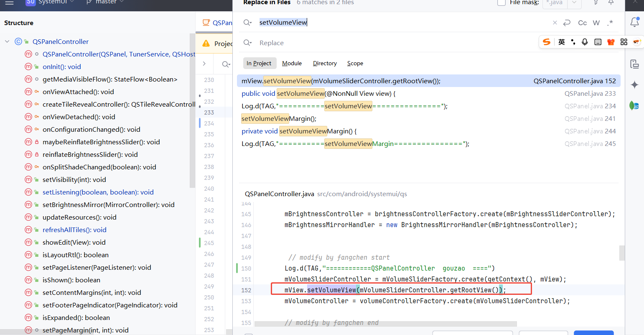This screenshot has height=335, width=644.
Task: Expand the File mask *.java dropdown arrow
Action: tap(575, 3)
